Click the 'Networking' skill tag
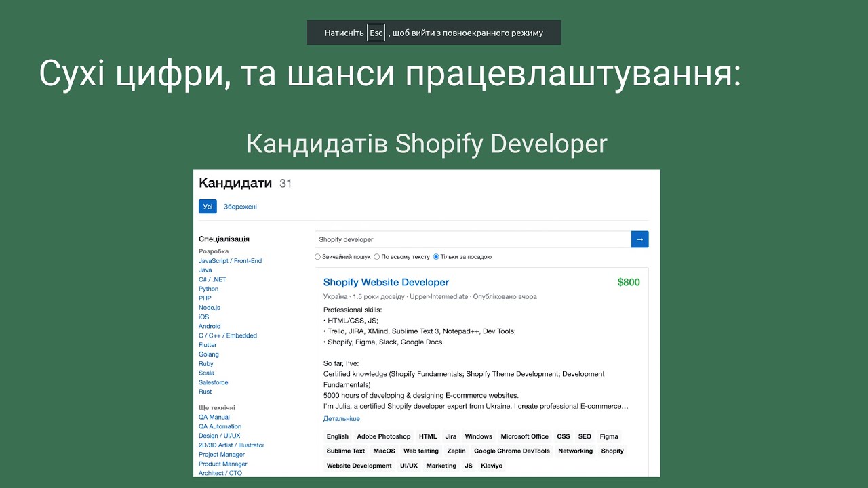Viewport: 868px width, 488px height. [x=576, y=451]
